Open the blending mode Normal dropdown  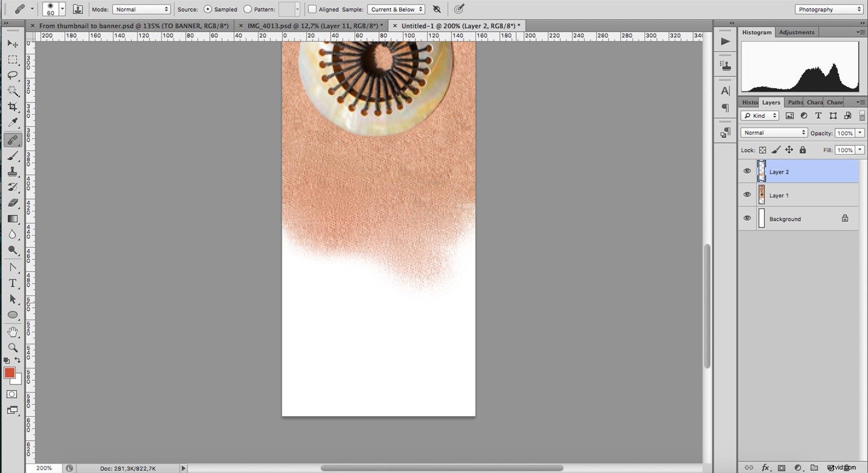774,133
